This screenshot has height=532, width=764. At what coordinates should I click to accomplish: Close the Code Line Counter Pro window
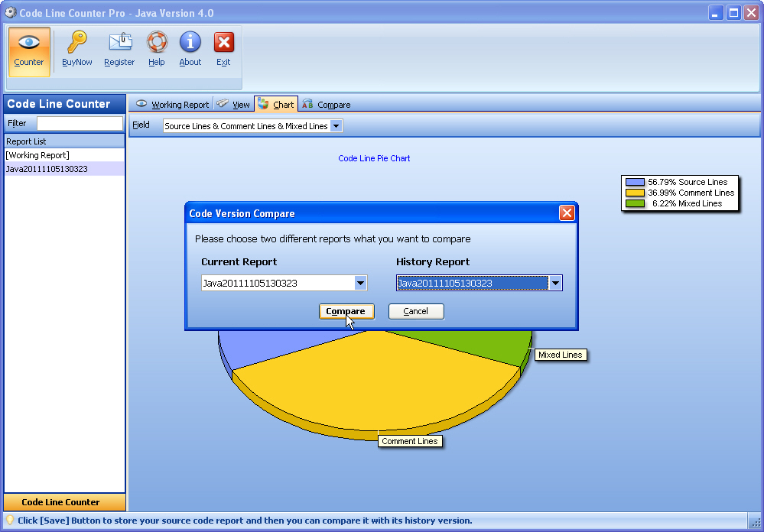coord(751,13)
